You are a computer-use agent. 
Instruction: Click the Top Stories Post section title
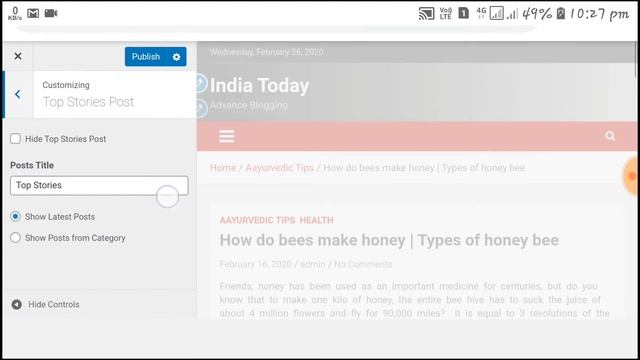click(x=88, y=102)
